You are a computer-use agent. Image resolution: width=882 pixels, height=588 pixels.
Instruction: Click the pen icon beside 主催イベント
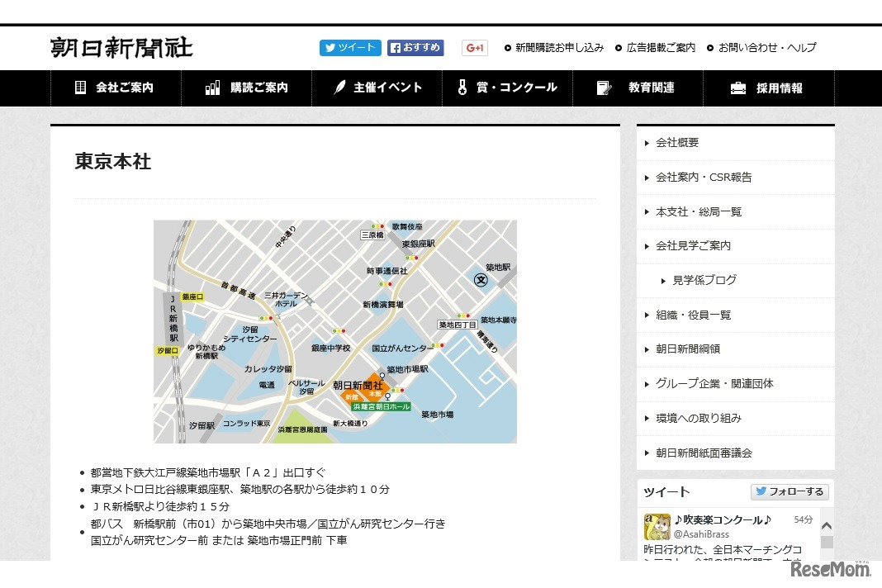click(341, 88)
